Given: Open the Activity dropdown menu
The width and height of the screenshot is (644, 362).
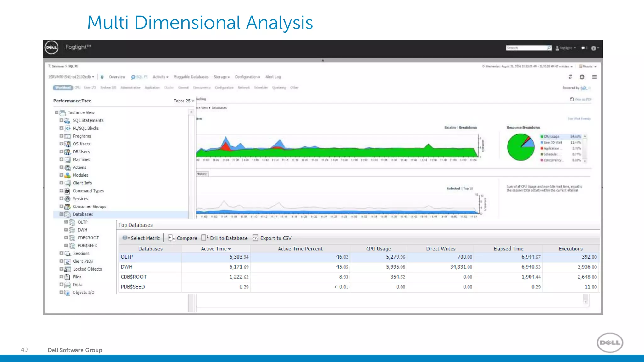Looking at the screenshot, I should tap(160, 77).
